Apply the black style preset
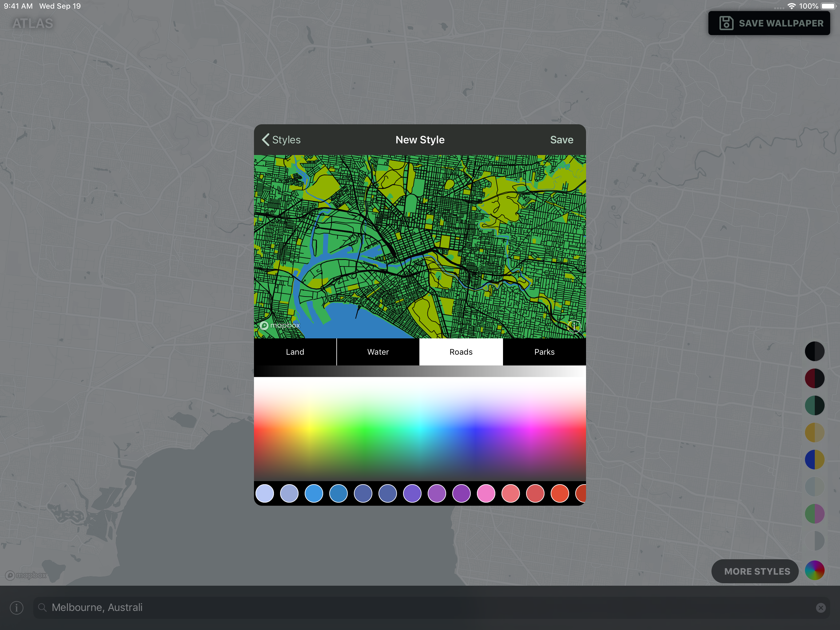840x630 pixels. (814, 351)
